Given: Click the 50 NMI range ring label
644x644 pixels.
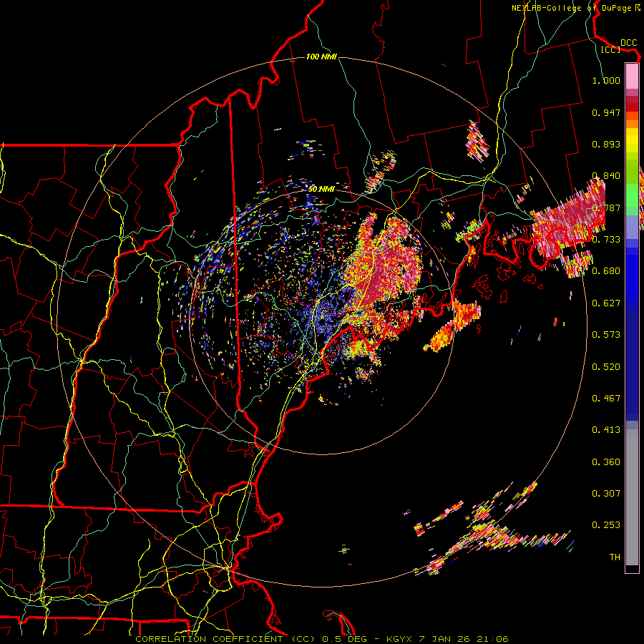Looking at the screenshot, I should 321,189.
